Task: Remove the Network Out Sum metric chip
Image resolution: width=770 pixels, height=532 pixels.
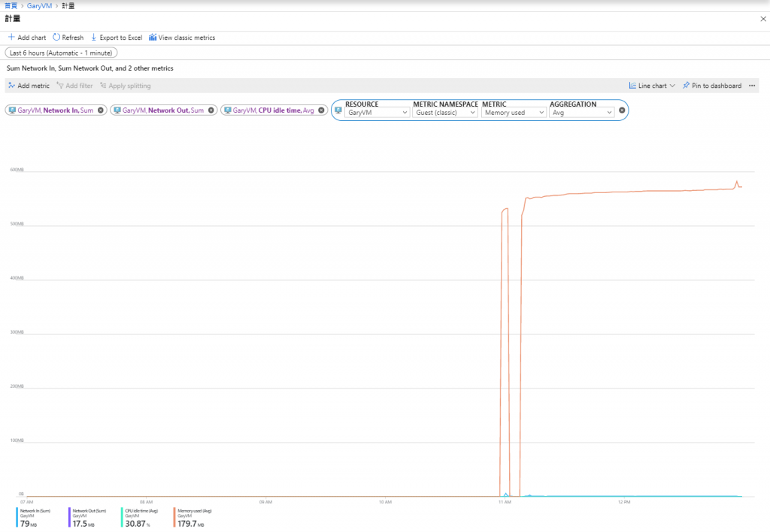Action: pyautogui.click(x=211, y=110)
